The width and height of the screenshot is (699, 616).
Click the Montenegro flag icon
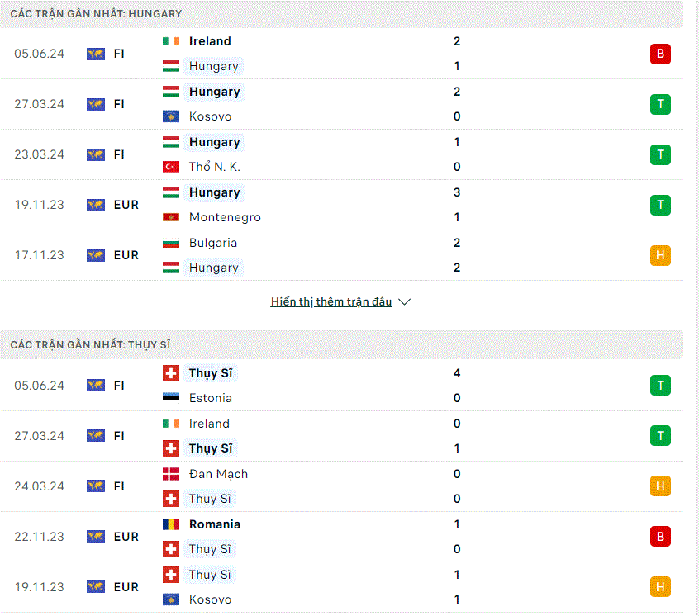[x=171, y=217]
